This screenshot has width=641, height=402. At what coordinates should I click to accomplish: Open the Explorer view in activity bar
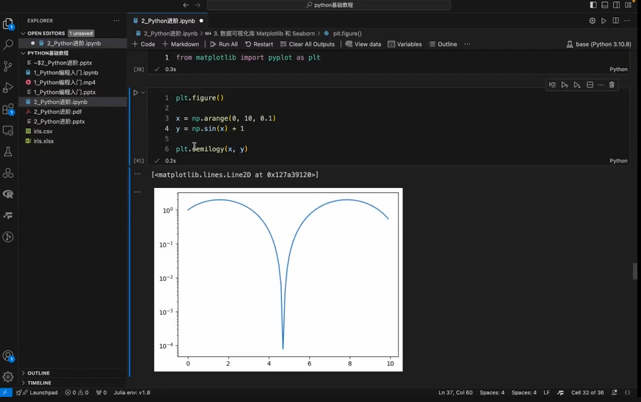click(8, 24)
